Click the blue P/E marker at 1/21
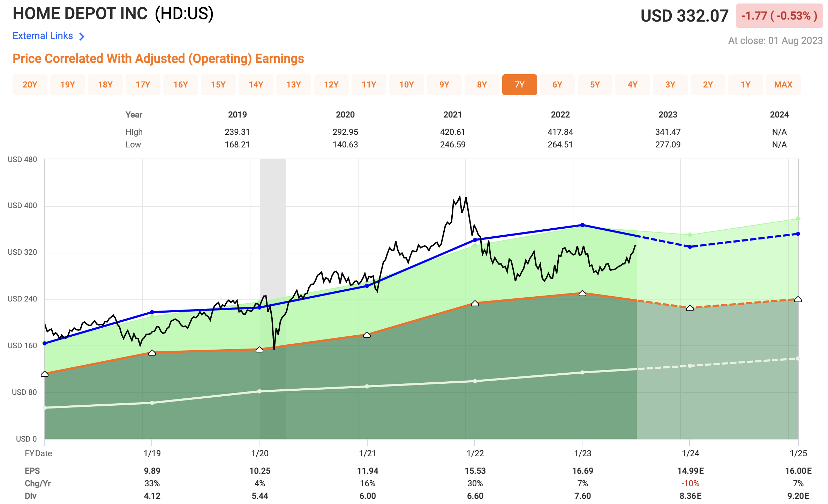The height and width of the screenshot is (504, 828). pyautogui.click(x=367, y=286)
